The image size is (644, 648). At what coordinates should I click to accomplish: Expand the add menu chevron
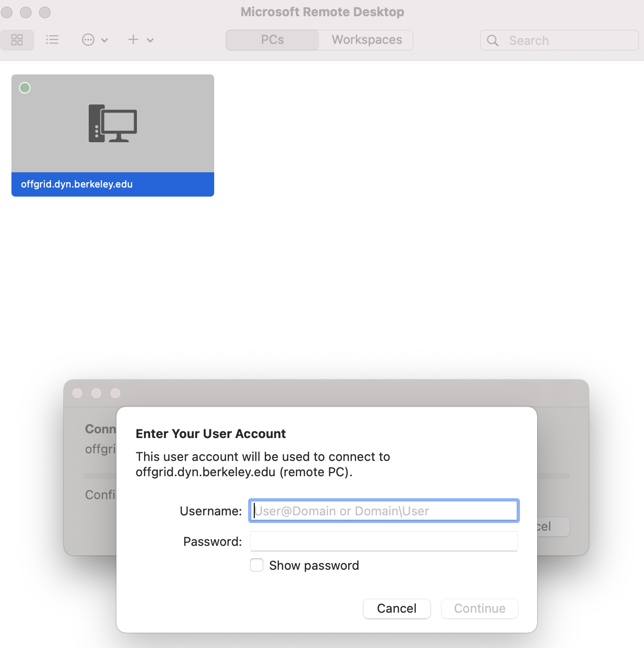pyautogui.click(x=150, y=41)
